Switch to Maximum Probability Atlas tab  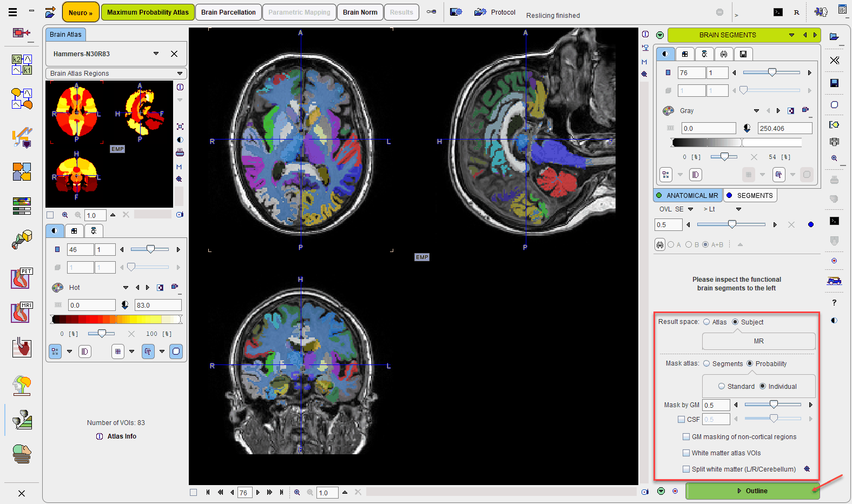[x=148, y=12]
